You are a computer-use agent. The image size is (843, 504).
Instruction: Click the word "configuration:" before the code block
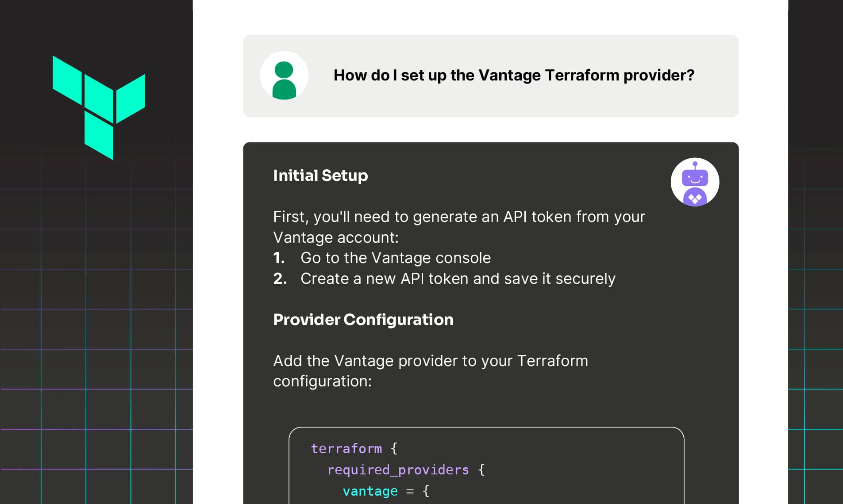pyautogui.click(x=322, y=381)
